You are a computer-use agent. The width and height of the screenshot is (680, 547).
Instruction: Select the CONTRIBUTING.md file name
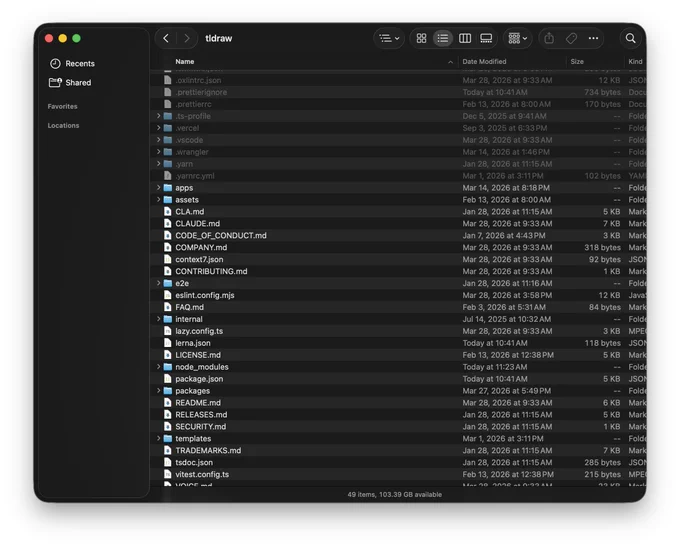point(211,271)
